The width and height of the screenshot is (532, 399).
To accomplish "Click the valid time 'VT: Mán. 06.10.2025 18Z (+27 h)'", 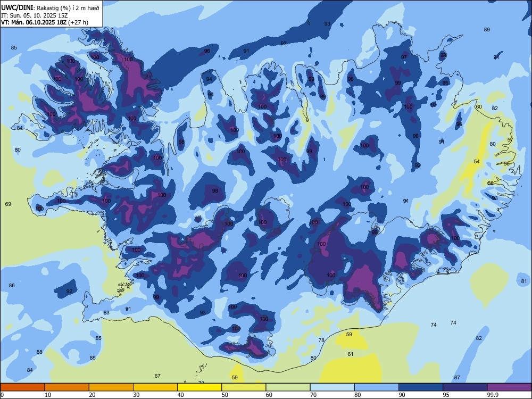I will click(x=45, y=22).
